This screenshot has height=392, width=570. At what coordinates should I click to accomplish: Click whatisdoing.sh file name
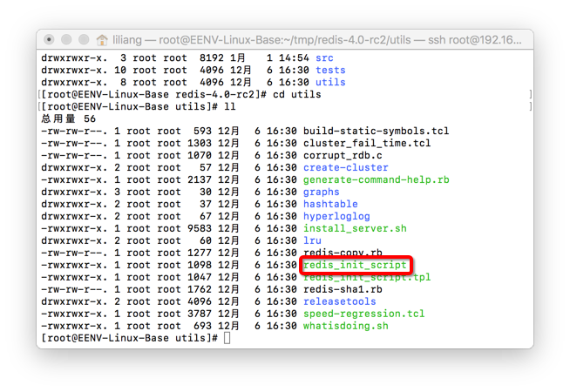pyautogui.click(x=346, y=327)
